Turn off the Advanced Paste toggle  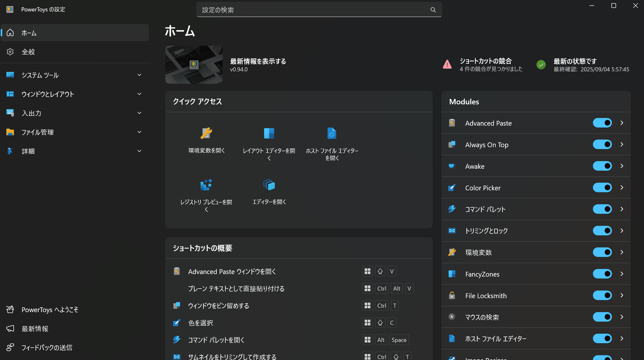pyautogui.click(x=602, y=123)
